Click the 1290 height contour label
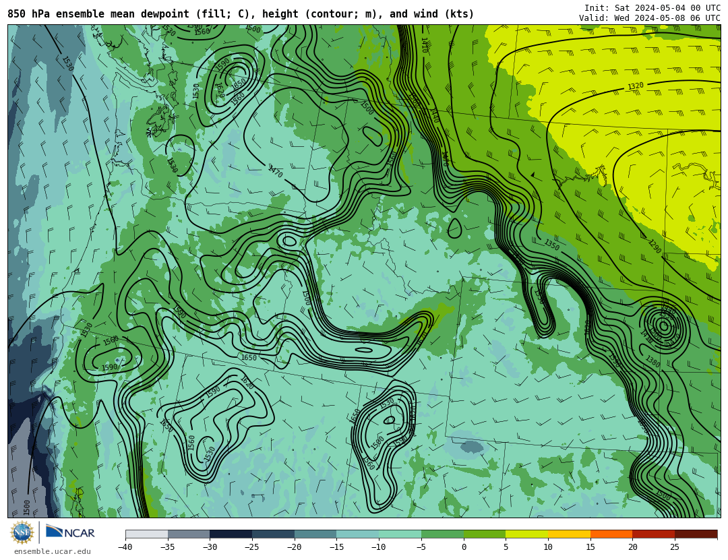The image size is (728, 560). (654, 247)
